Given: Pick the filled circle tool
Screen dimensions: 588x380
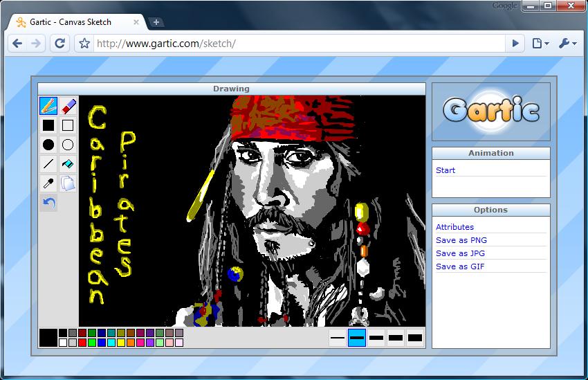Looking at the screenshot, I should pos(48,145).
